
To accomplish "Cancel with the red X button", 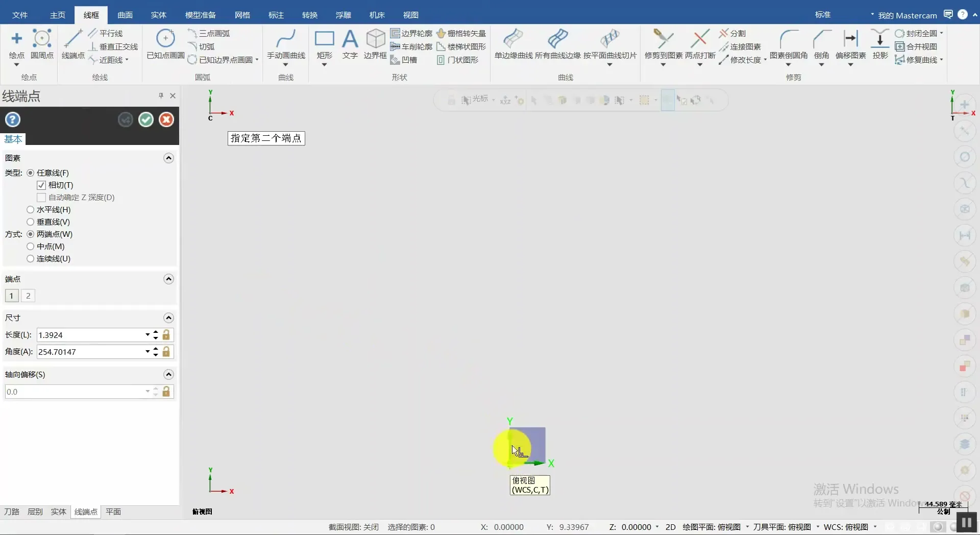I will click(166, 119).
